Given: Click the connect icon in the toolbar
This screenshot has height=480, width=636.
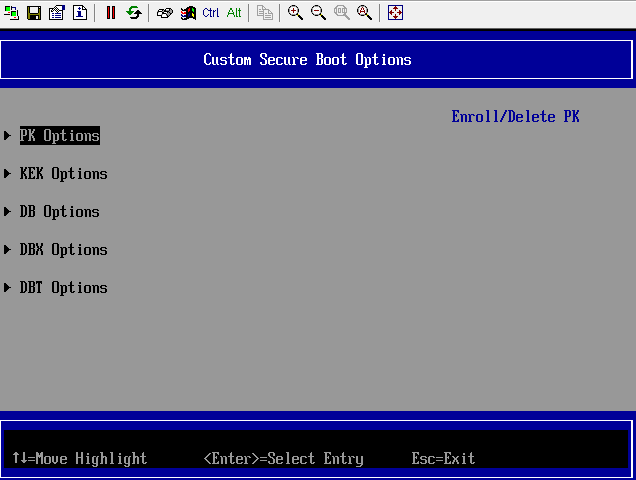Looking at the screenshot, I should (x=12, y=12).
